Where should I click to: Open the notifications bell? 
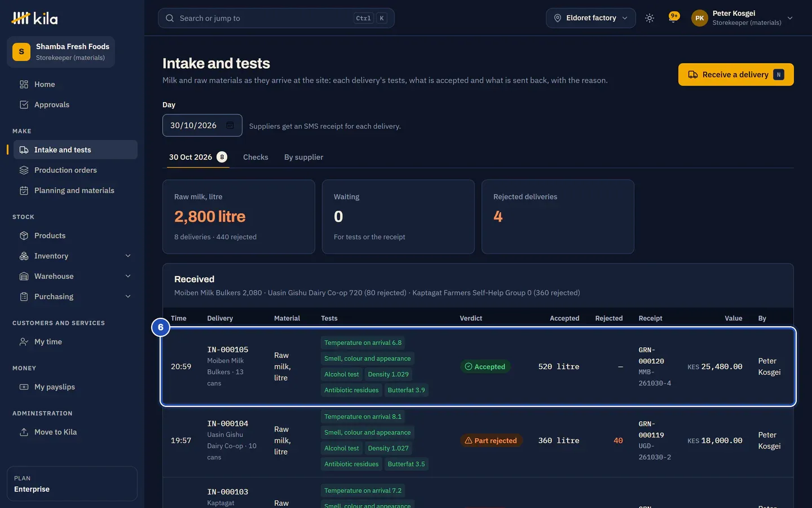tap(673, 18)
